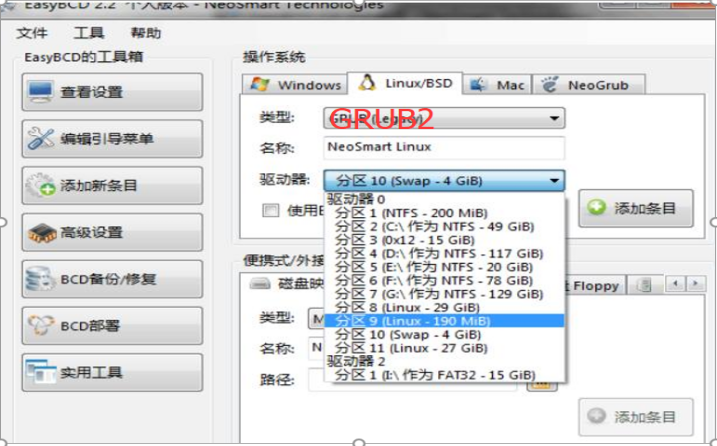The image size is (717, 446).
Task: Select 分区 8 (Linux - 29 GiB)
Action: click(x=444, y=307)
